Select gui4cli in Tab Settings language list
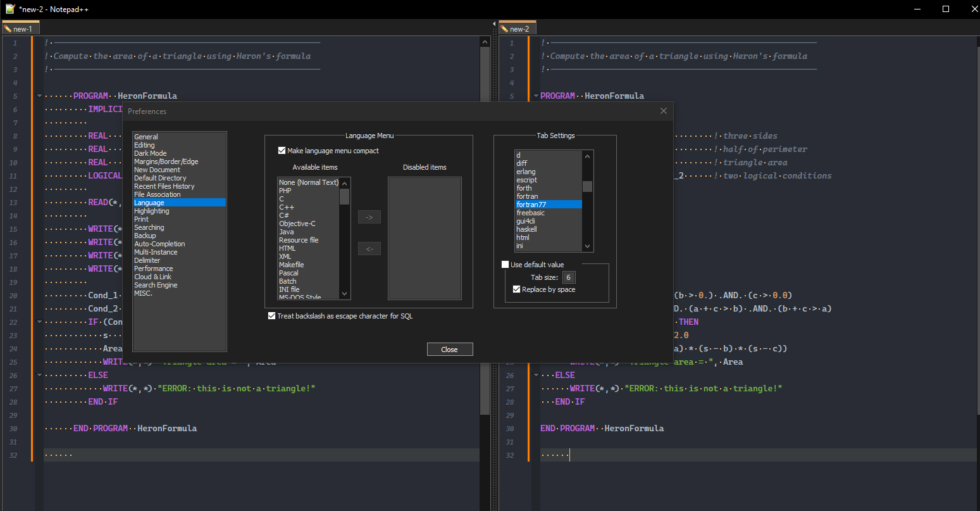Viewport: 980px width, 511px height. pyautogui.click(x=549, y=221)
